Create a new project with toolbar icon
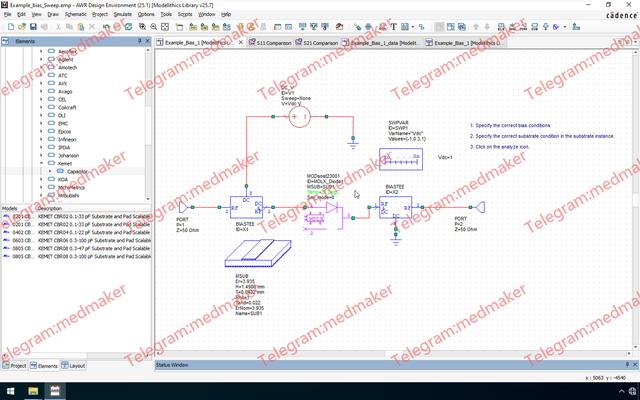Viewport: 640px width, 400px height. pos(11,27)
